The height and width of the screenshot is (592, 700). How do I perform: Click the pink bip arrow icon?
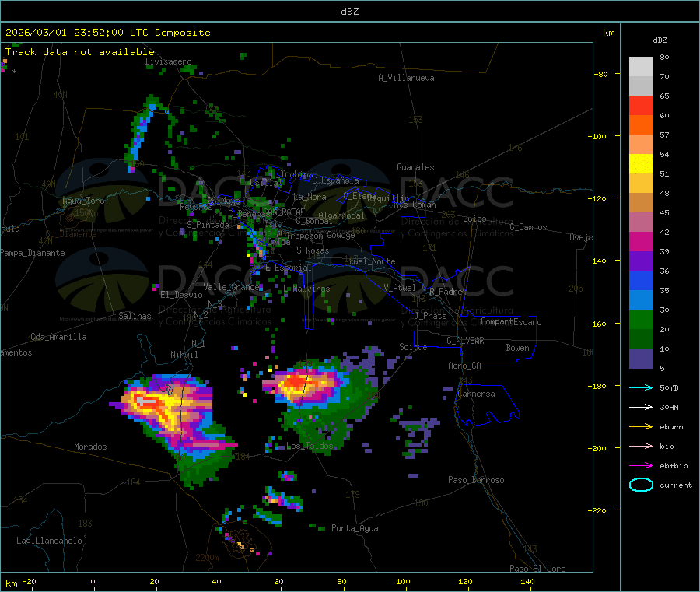641,446
